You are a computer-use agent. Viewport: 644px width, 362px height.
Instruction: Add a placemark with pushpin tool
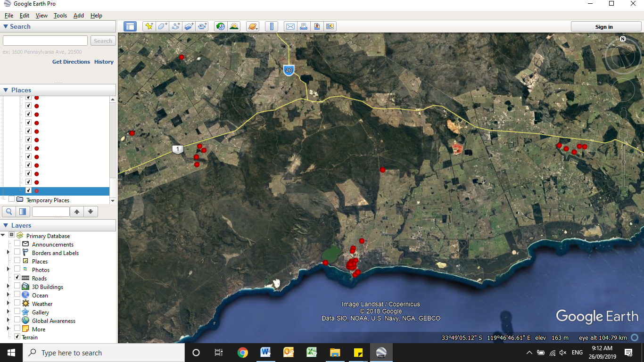(x=149, y=26)
